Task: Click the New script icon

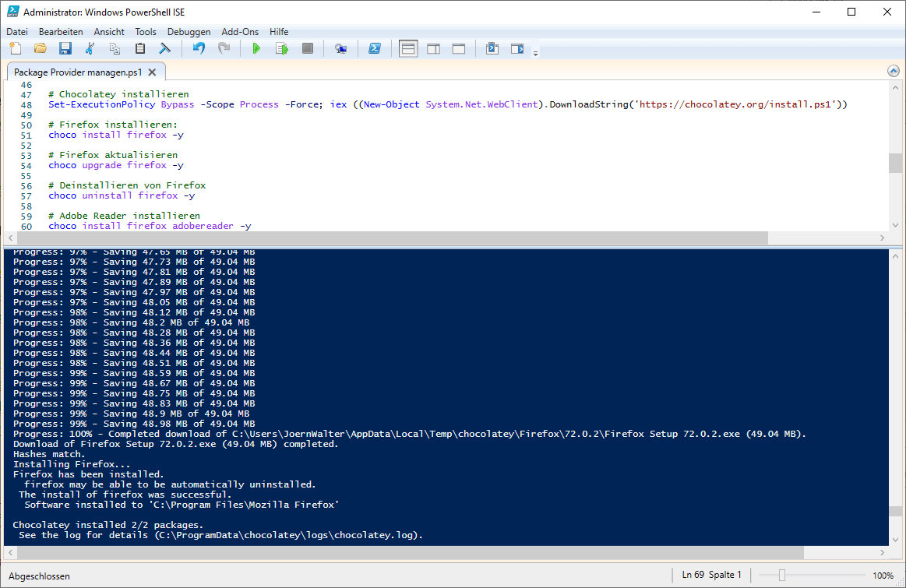Action: pos(16,49)
